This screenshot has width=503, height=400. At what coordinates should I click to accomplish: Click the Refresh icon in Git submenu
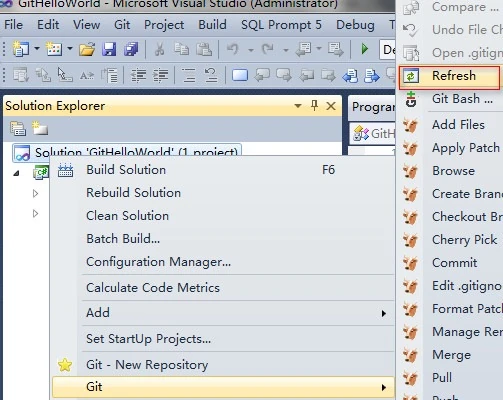click(x=411, y=76)
